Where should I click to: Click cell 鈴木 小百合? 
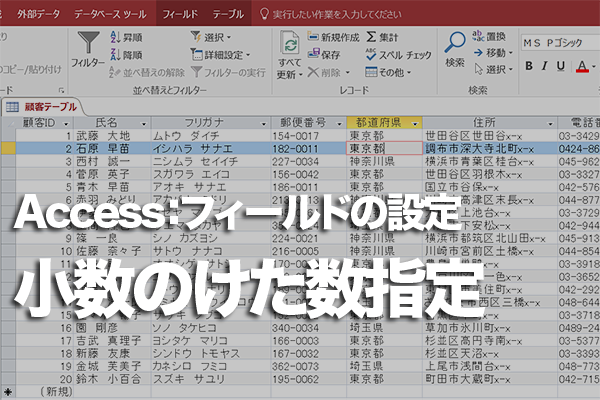point(112,379)
